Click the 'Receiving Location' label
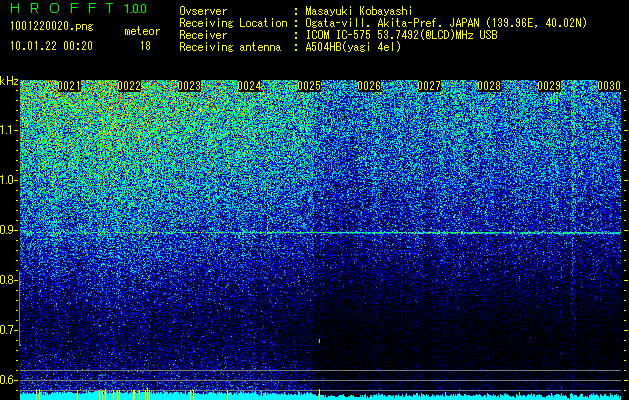This screenshot has height=400, width=629. coord(233,23)
